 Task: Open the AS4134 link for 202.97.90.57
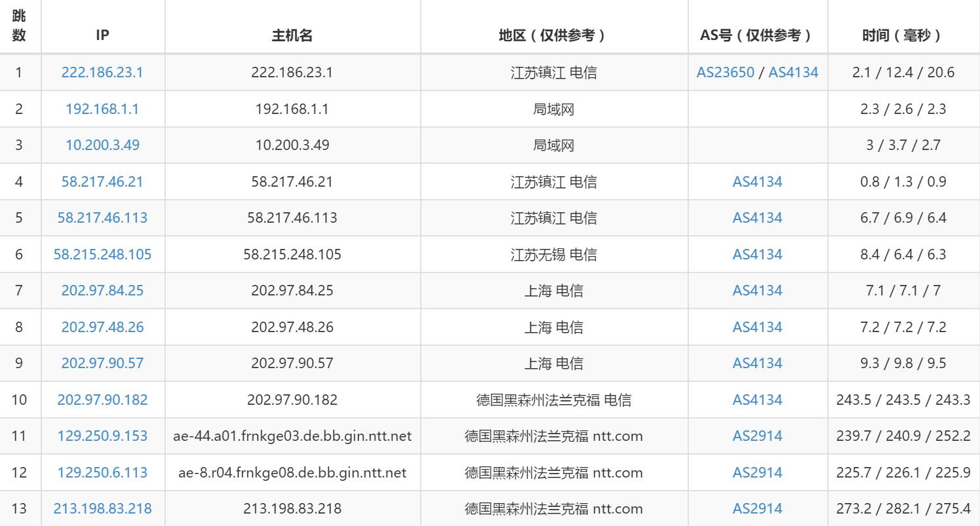[757, 363]
